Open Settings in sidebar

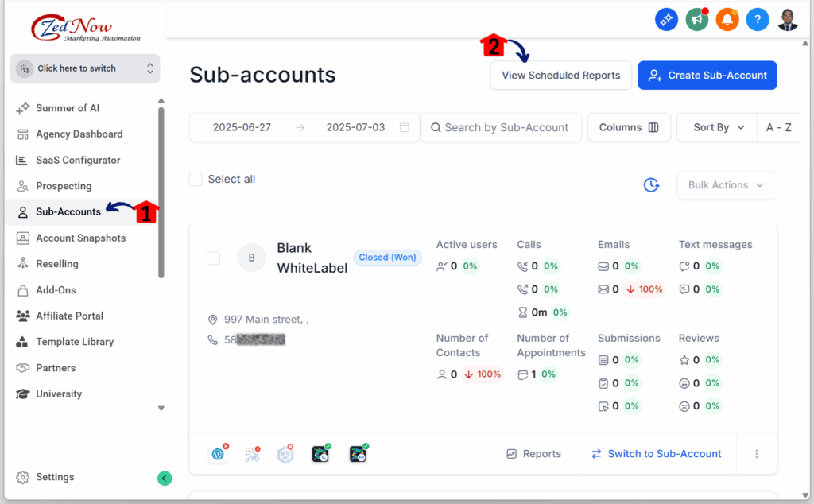55,477
